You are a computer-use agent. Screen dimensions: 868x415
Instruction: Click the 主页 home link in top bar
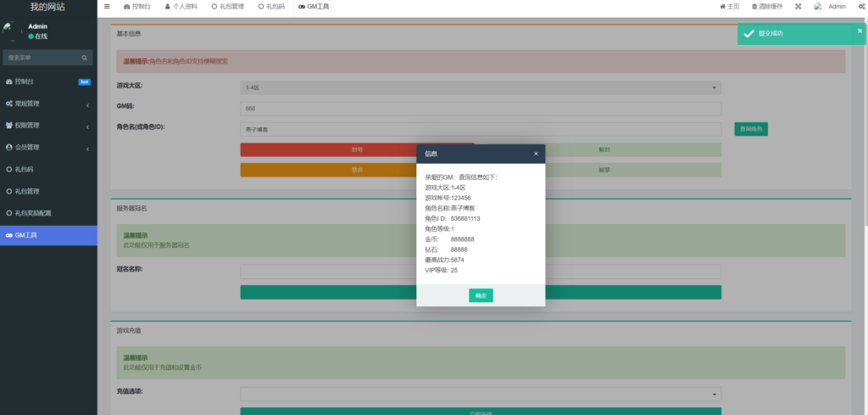[x=729, y=7]
